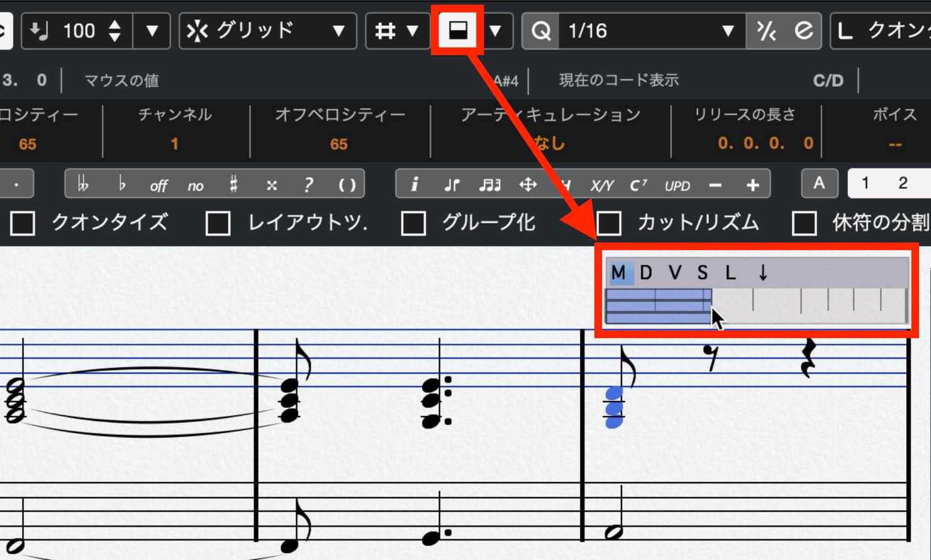Viewport: 931px width, 560px height.
Task: Click the 現在のコード表示 C/D value
Action: (x=828, y=80)
